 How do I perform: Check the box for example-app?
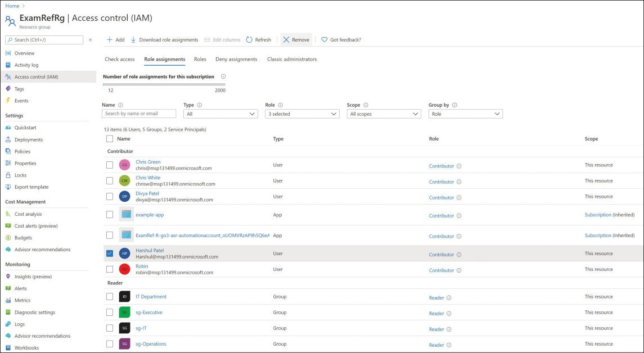(110, 215)
